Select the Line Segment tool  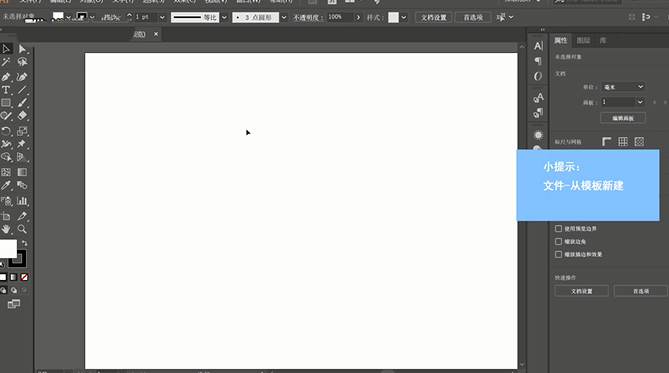click(22, 90)
